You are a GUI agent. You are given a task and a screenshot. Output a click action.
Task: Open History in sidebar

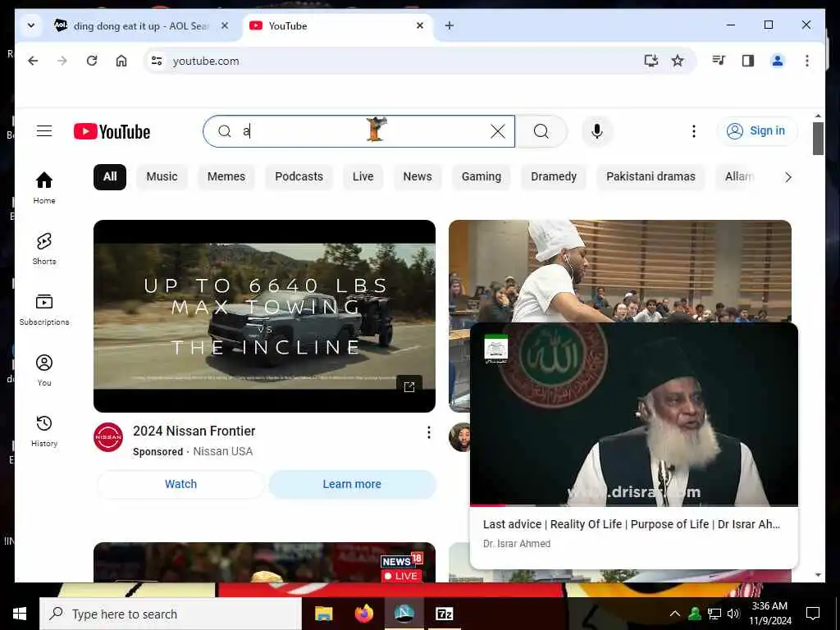[x=44, y=431]
